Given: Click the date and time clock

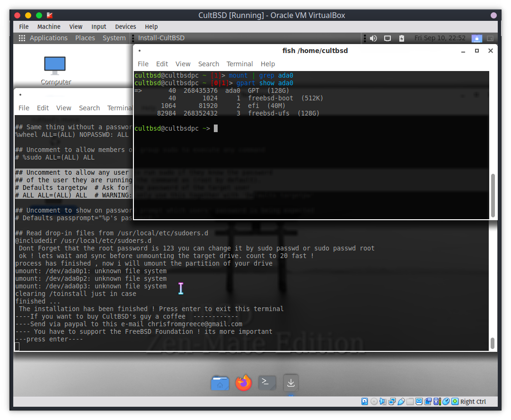Looking at the screenshot, I should [x=440, y=38].
